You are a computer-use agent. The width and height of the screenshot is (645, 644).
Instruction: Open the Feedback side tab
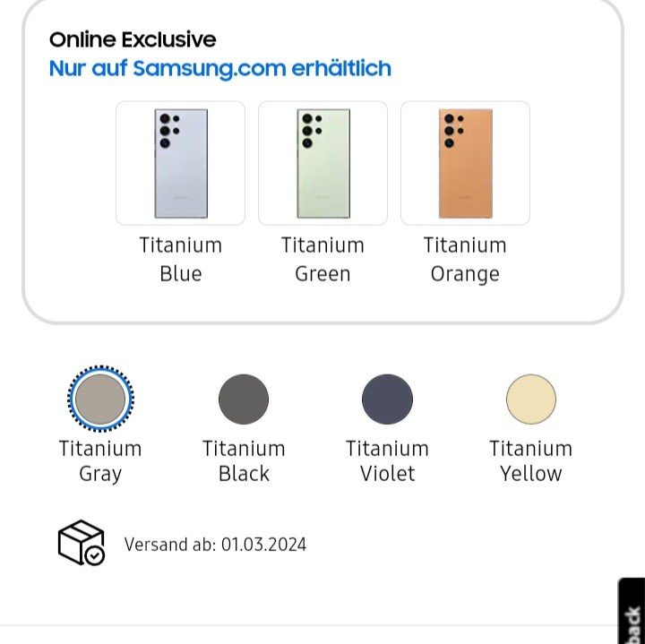tap(632, 611)
